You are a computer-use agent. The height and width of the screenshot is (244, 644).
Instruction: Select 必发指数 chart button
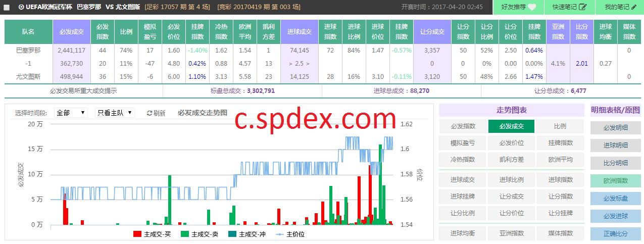point(463,126)
